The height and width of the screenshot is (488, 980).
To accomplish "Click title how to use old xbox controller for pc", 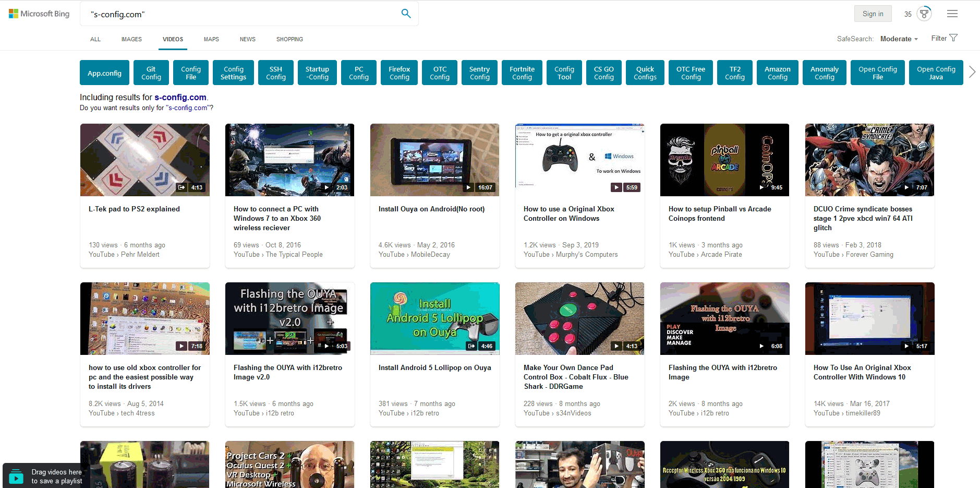I will click(144, 377).
